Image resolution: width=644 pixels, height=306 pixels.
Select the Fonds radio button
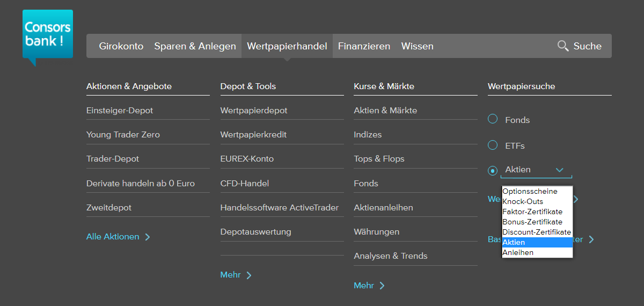(493, 119)
